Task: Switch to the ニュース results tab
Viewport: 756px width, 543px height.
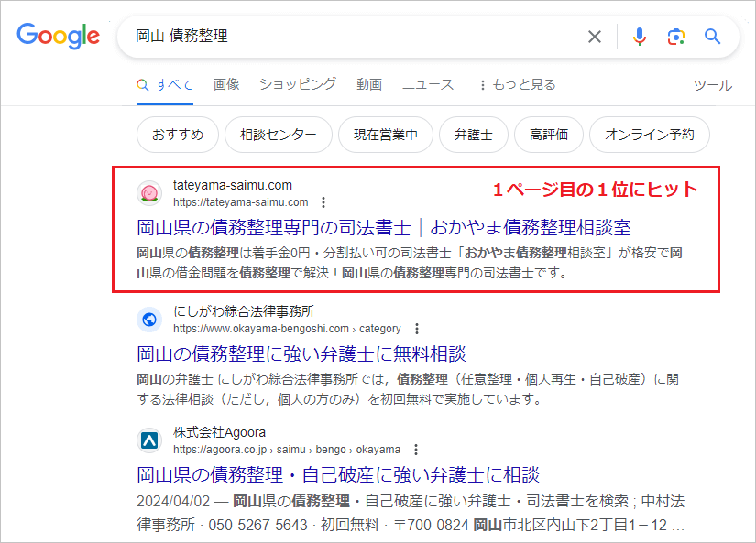Action: pos(428,83)
